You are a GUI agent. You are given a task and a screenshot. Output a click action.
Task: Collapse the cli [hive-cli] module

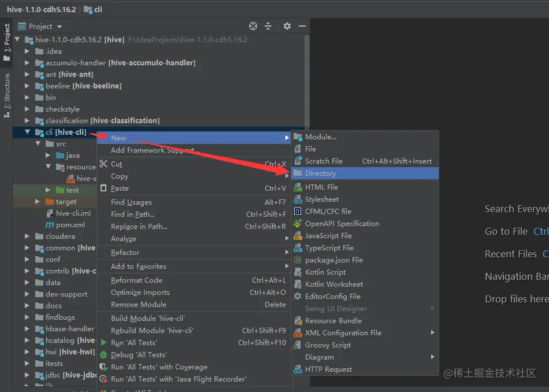pyautogui.click(x=27, y=132)
